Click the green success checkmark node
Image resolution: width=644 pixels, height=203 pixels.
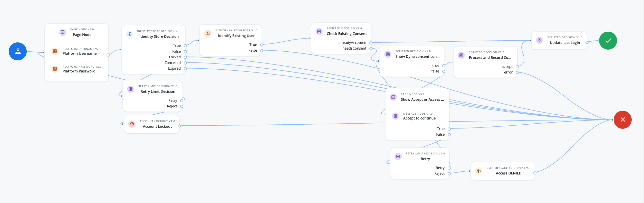(608, 41)
